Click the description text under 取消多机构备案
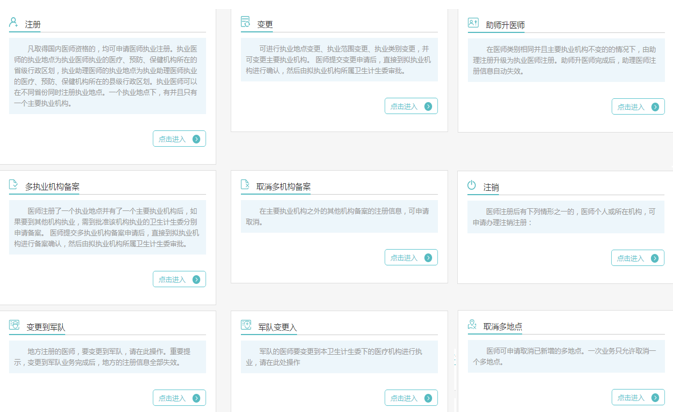The image size is (673, 412). (339, 216)
